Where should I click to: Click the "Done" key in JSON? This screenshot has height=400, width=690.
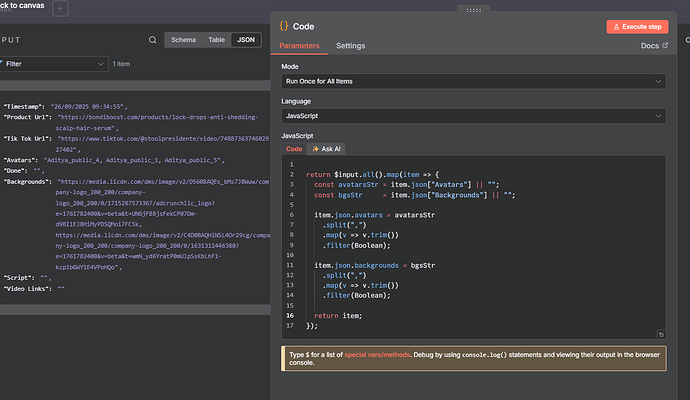tap(15, 171)
